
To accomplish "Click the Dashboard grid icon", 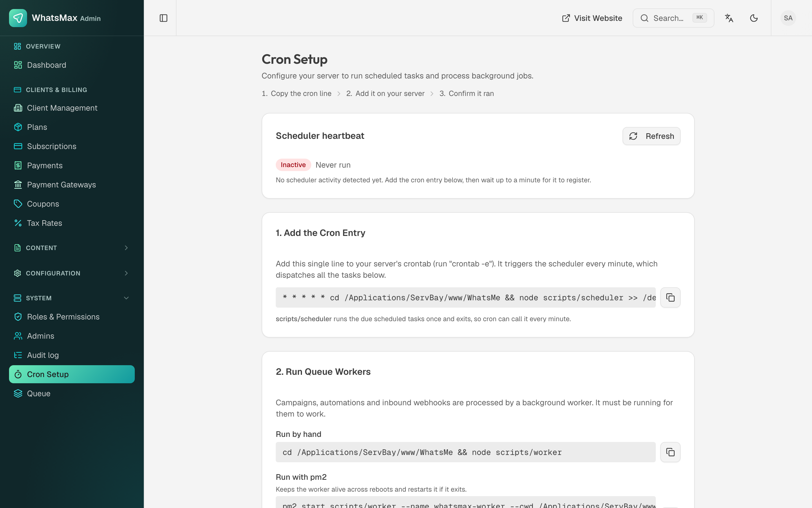I will coord(18,65).
